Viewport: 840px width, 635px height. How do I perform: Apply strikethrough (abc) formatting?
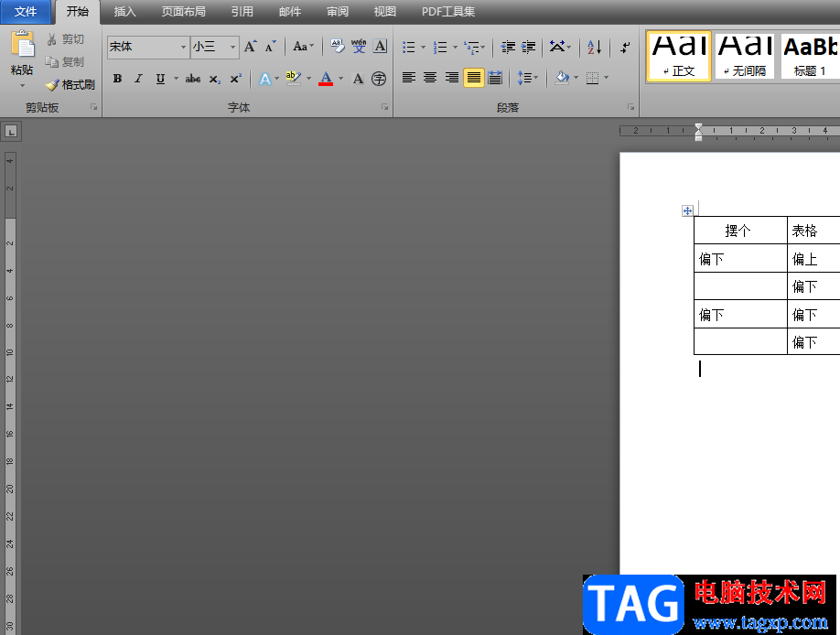tap(193, 79)
